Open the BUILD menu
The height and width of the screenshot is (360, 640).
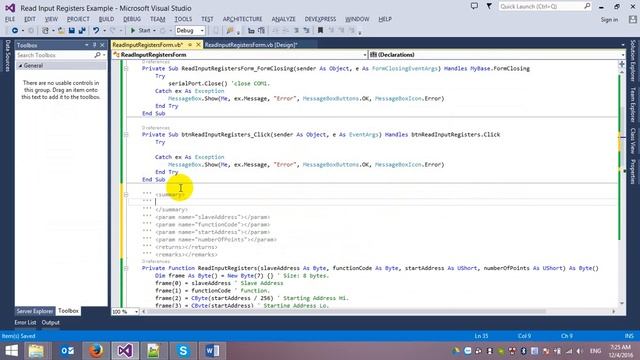(x=107, y=19)
